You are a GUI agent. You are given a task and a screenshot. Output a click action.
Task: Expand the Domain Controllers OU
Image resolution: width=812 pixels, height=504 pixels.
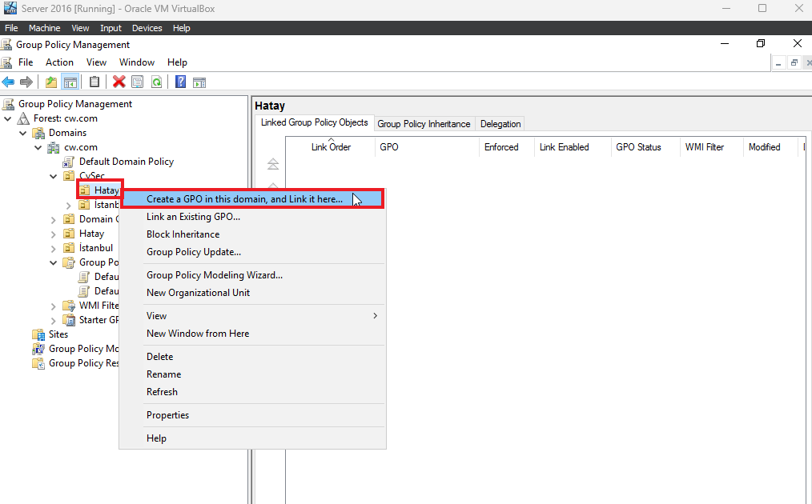53,220
